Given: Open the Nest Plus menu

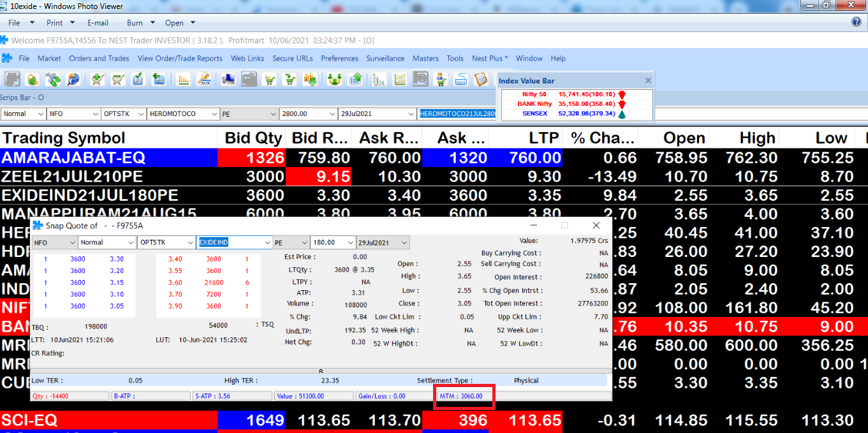Looking at the screenshot, I should 490,58.
